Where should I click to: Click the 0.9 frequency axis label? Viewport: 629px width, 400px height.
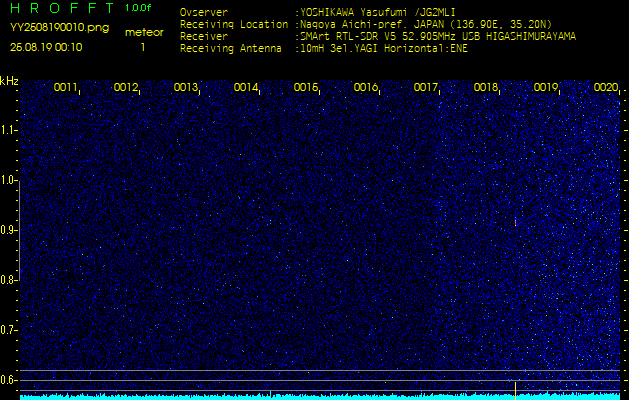(x=8, y=230)
